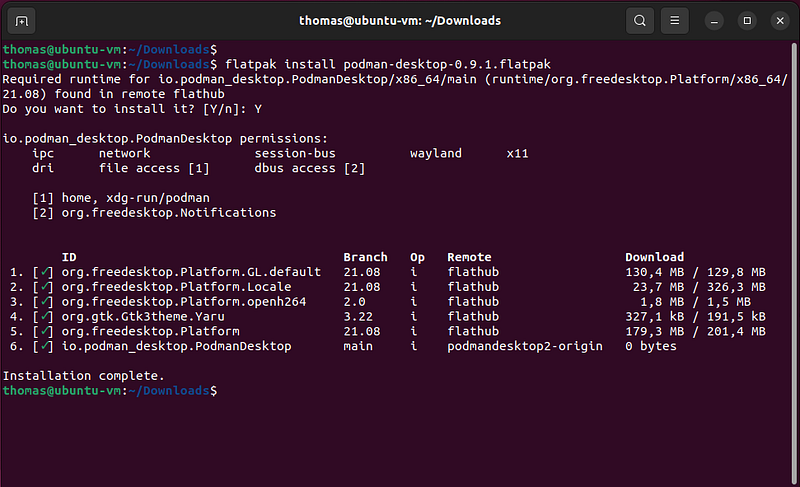
Task: Click the 2.0 branch value
Action: [x=355, y=302]
